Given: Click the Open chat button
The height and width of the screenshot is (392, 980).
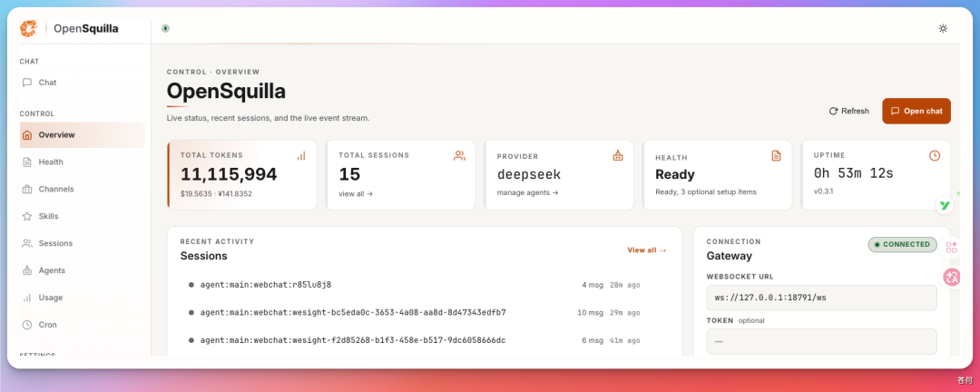Looking at the screenshot, I should pos(916,111).
